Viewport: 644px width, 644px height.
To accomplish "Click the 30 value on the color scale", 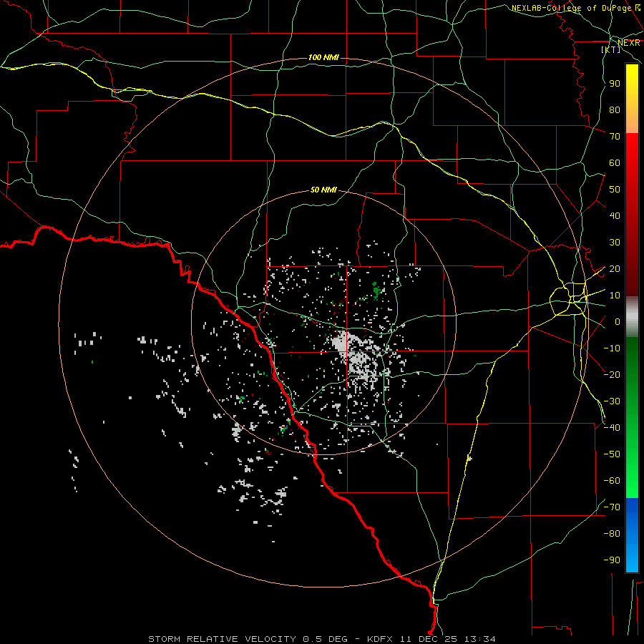I will coord(615,243).
